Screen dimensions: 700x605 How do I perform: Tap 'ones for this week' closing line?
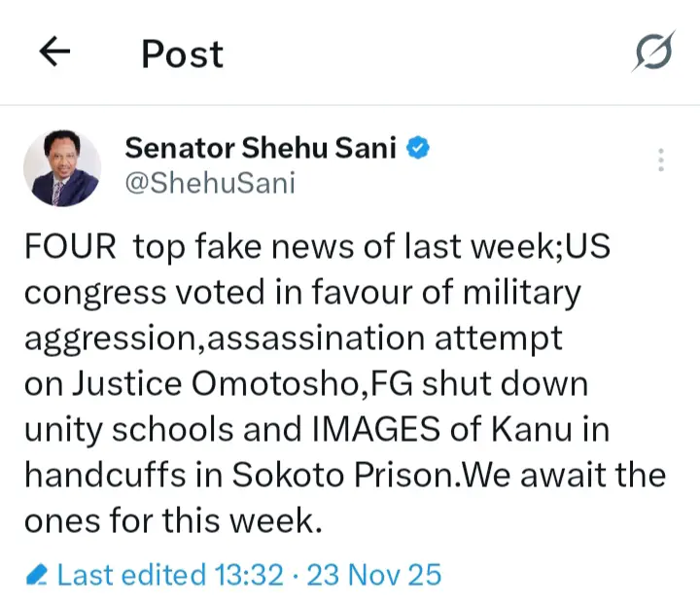click(172, 520)
